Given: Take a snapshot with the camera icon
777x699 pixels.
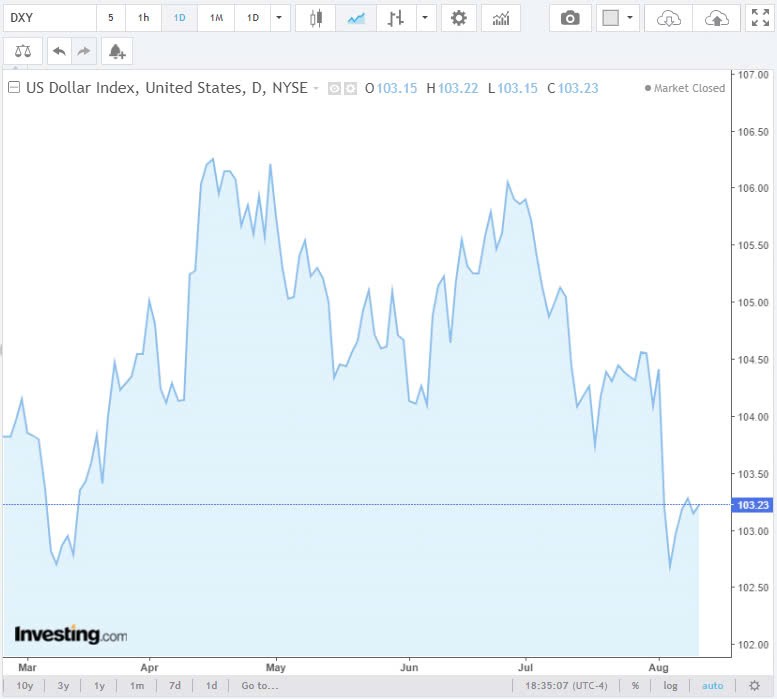Looking at the screenshot, I should click(x=570, y=18).
